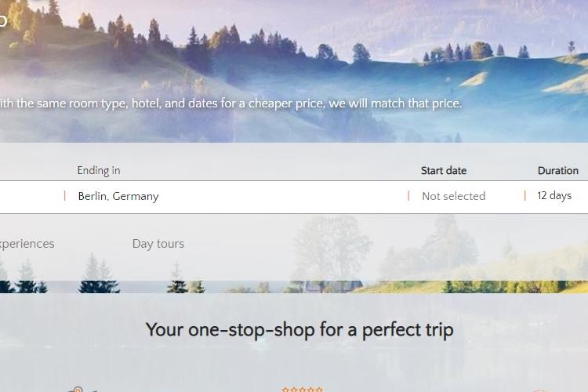
Task: Expand the Ending in Berlin, Germany selector
Action: coord(236,196)
